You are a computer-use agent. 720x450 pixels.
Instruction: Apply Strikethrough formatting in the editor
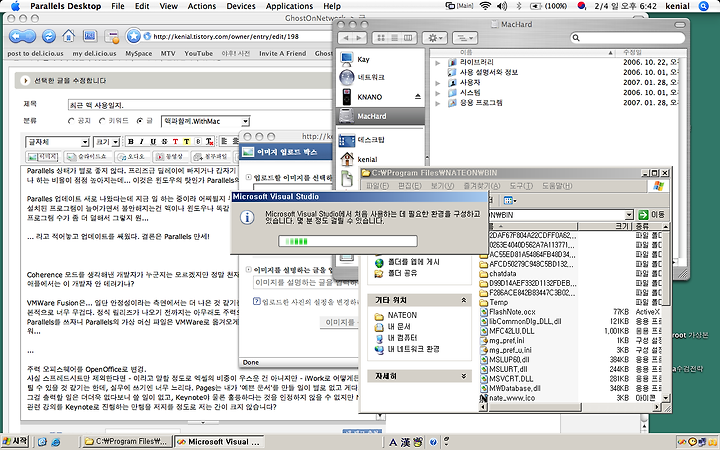[x=164, y=141]
